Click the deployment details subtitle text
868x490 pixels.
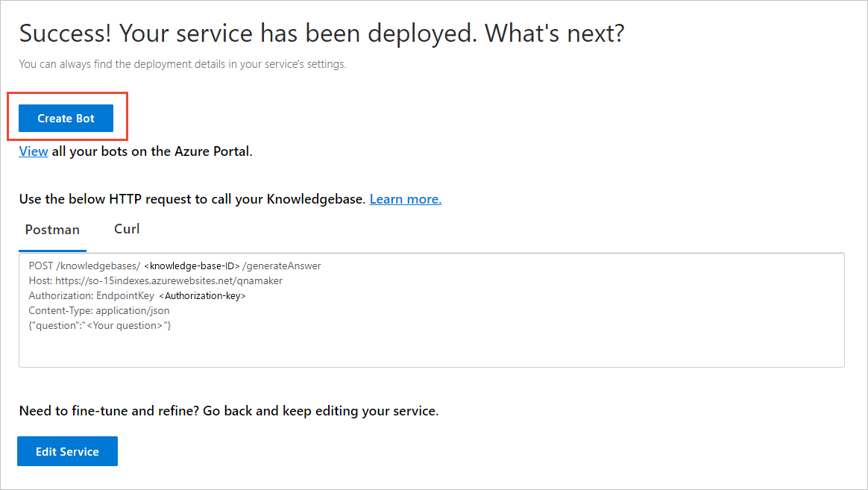pos(183,64)
